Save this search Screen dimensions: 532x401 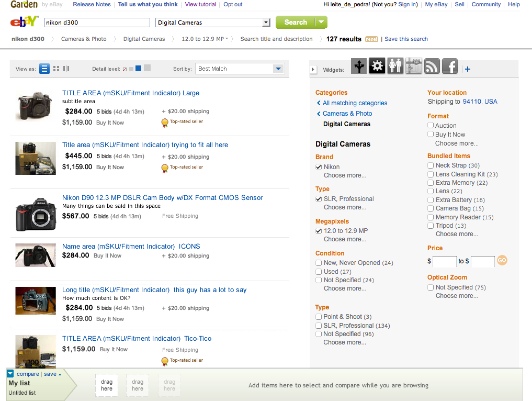pos(406,39)
